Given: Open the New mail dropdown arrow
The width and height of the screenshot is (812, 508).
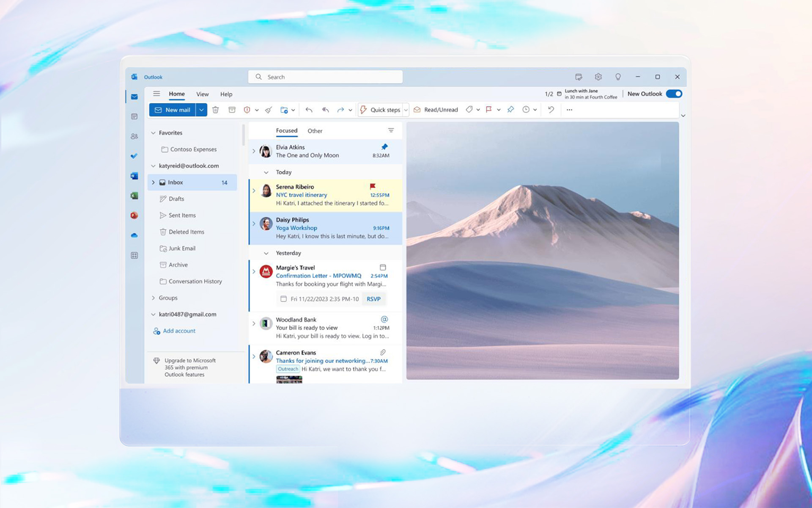Looking at the screenshot, I should [x=202, y=110].
